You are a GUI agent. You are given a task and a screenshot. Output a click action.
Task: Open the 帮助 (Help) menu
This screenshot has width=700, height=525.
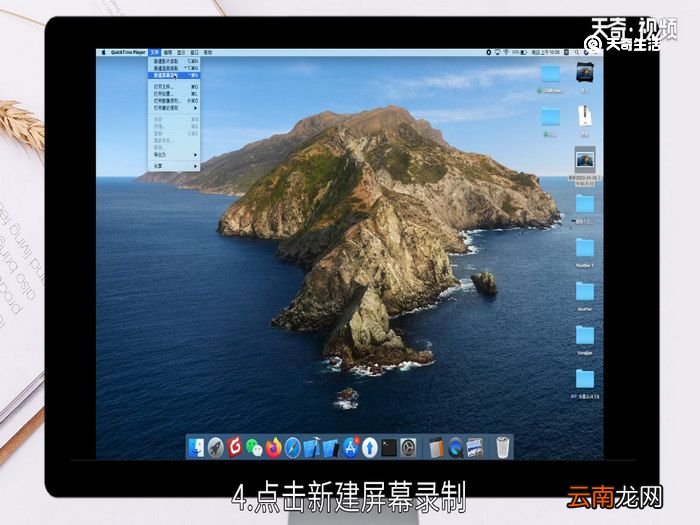coord(208,52)
